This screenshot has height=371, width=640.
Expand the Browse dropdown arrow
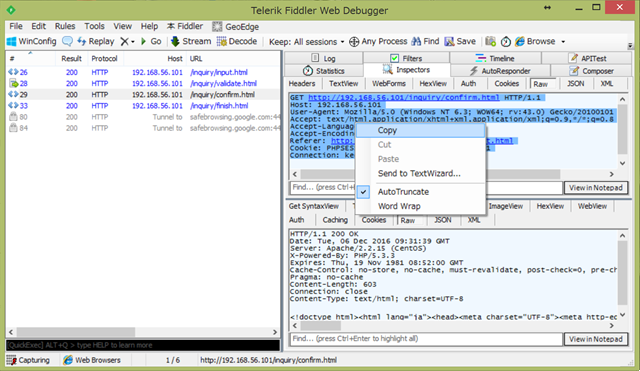tap(563, 42)
